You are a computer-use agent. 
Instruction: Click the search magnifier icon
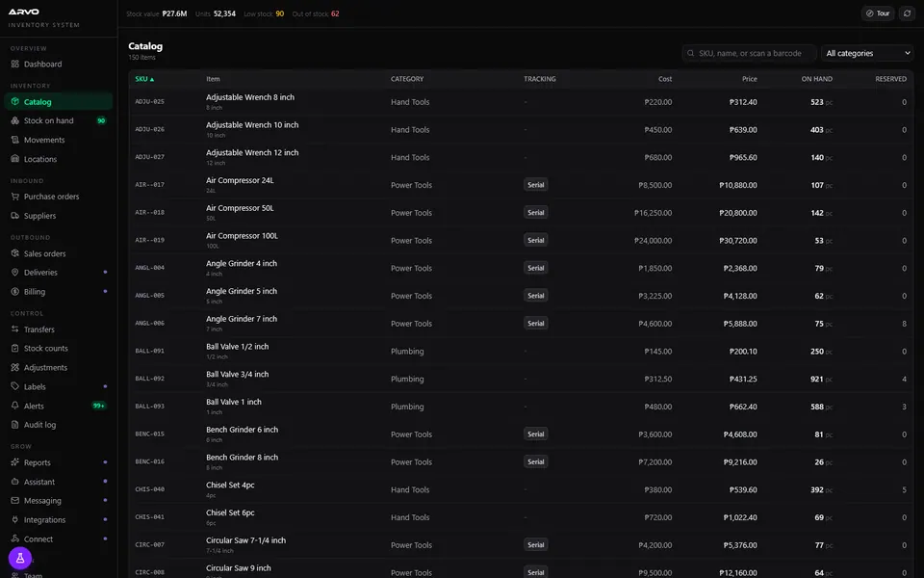pyautogui.click(x=691, y=53)
